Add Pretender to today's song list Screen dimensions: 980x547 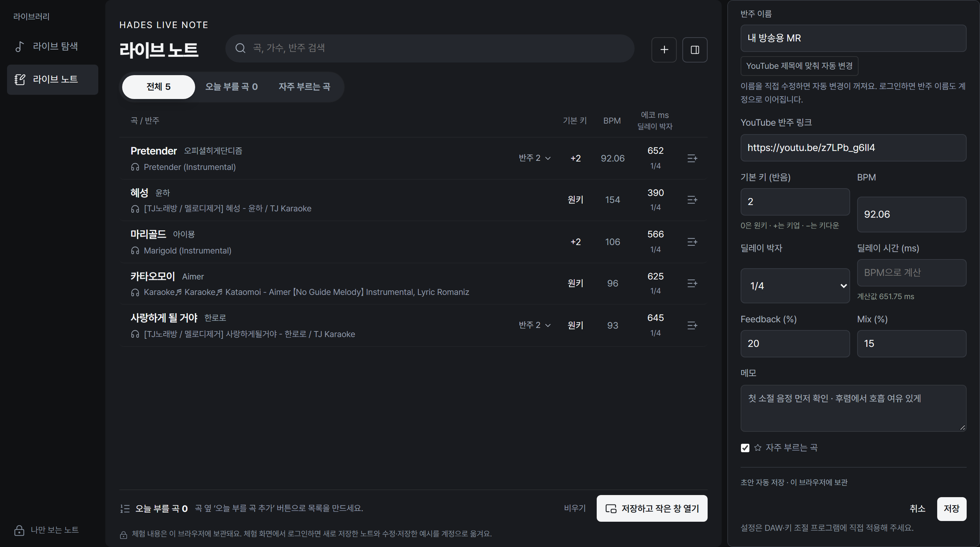(692, 158)
